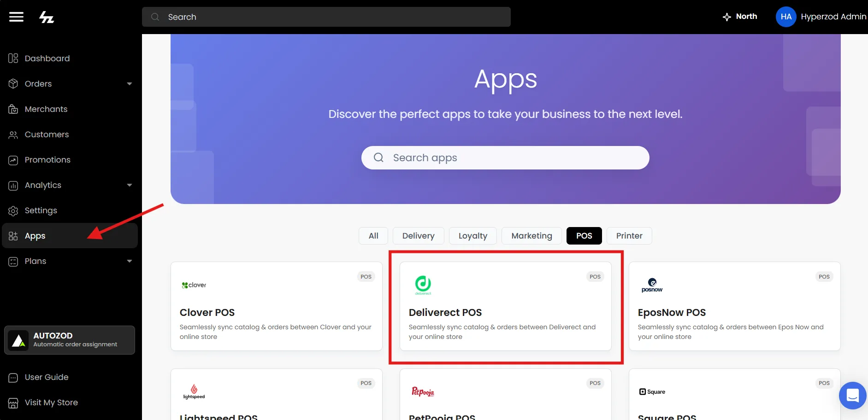
Task: Select the POS category tab
Action: (x=584, y=236)
